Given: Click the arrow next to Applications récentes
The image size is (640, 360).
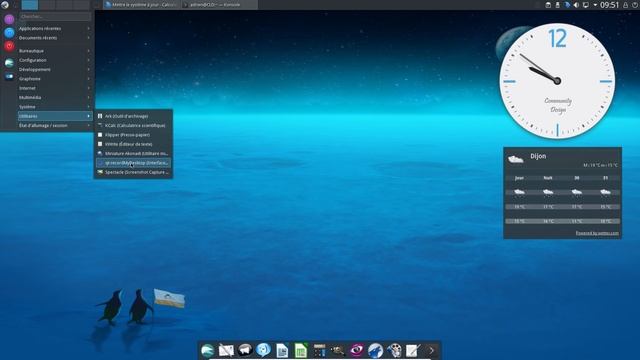Looking at the screenshot, I should 89,29.
